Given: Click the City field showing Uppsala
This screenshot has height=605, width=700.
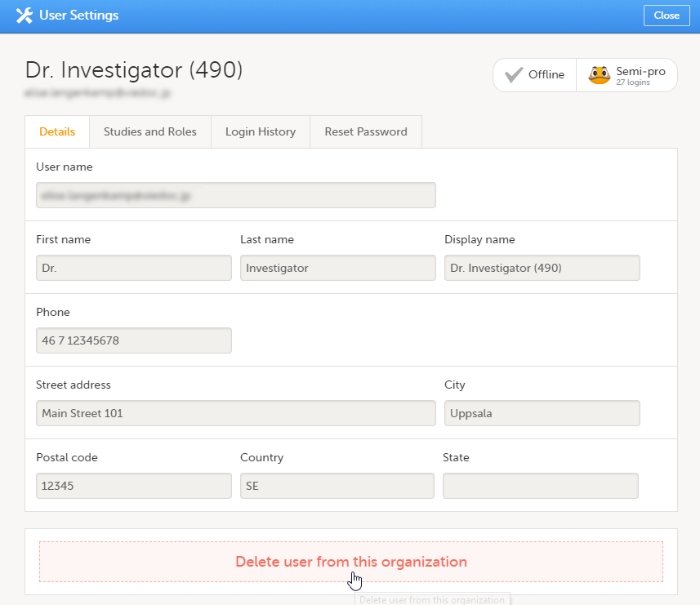Looking at the screenshot, I should pos(542,413).
